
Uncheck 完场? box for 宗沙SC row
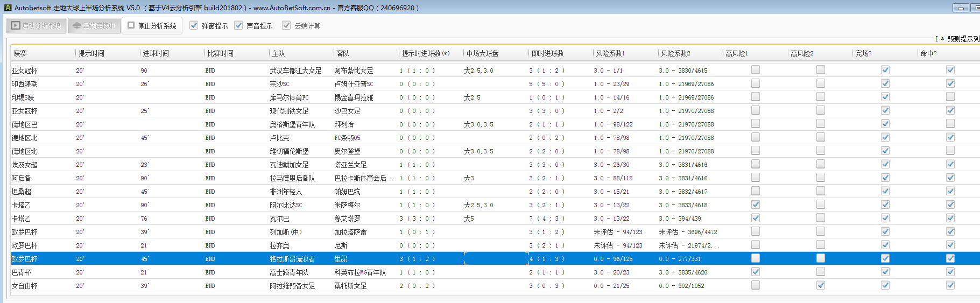[885, 83]
